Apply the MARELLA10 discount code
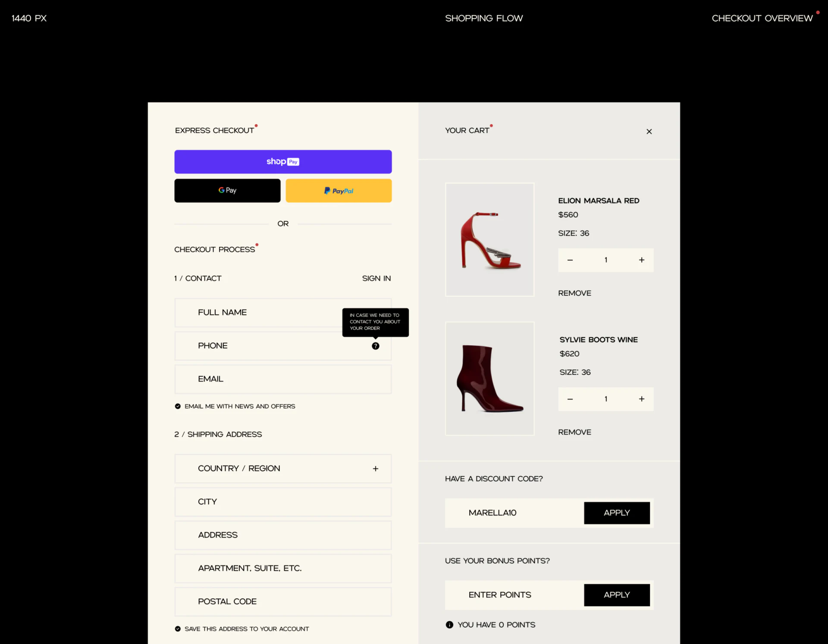 coord(617,513)
